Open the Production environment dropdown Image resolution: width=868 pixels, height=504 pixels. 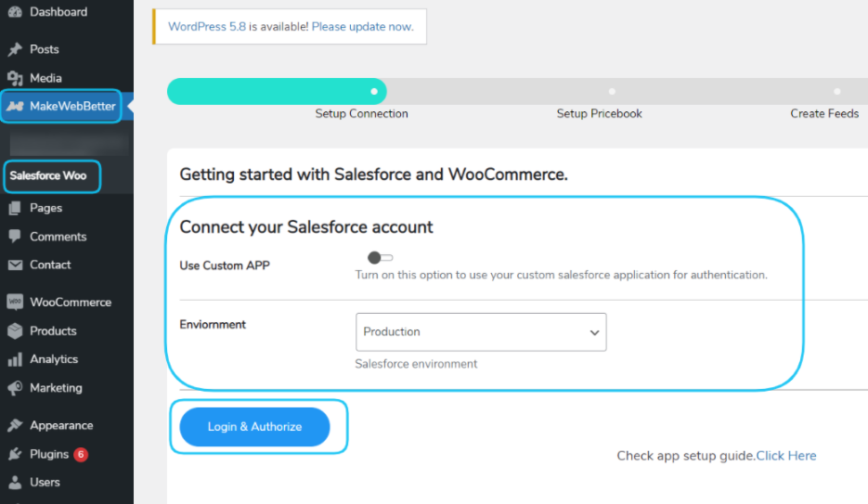click(x=481, y=332)
